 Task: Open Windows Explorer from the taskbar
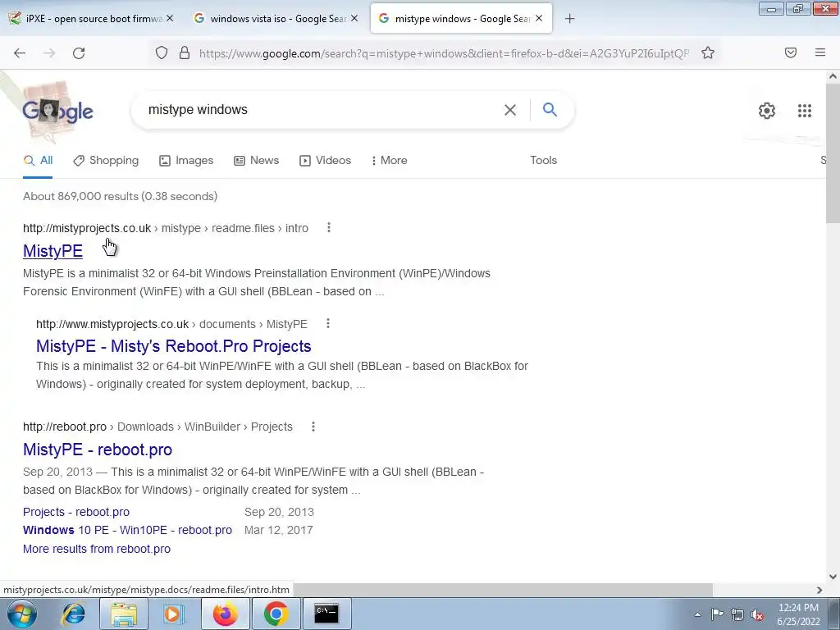coord(124,614)
